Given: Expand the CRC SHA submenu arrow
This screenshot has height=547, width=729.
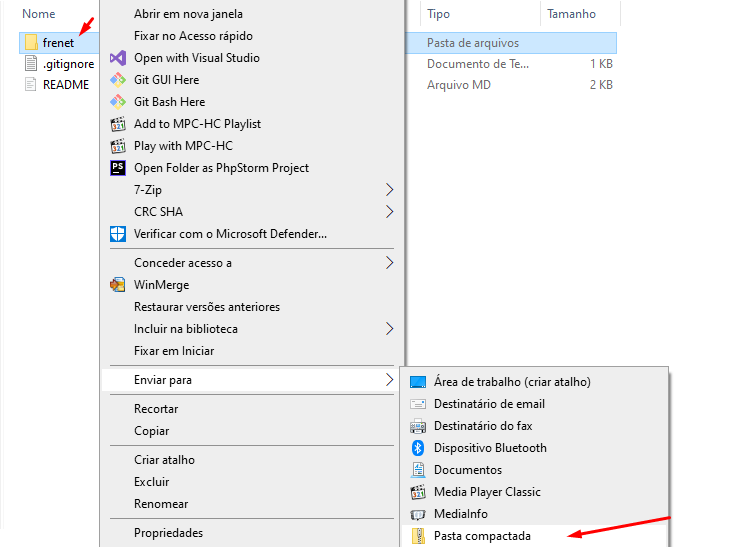Looking at the screenshot, I should pos(390,212).
